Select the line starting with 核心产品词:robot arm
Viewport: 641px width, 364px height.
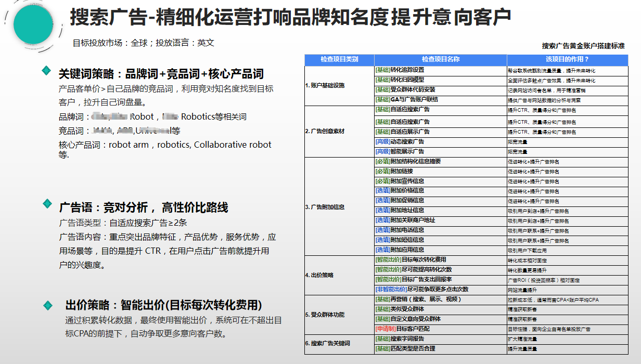pos(165,150)
